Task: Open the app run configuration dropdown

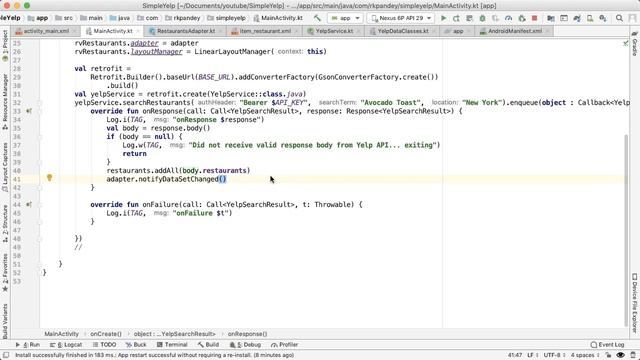Action: point(345,18)
